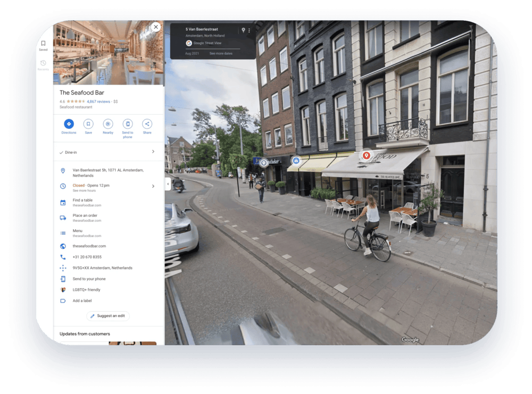Screen dimensions: 532x394
Task: Click the Suggest an edit button
Action: [108, 316]
